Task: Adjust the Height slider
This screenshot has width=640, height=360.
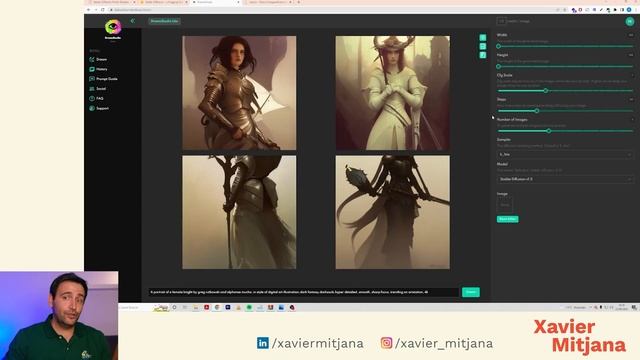Action: coord(565,66)
